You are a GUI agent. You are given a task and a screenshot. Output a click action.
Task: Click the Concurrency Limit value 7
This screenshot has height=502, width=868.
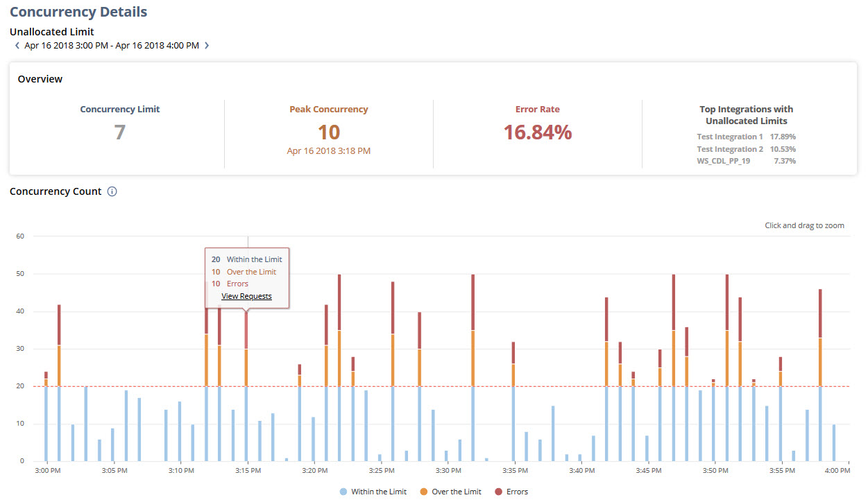point(120,132)
